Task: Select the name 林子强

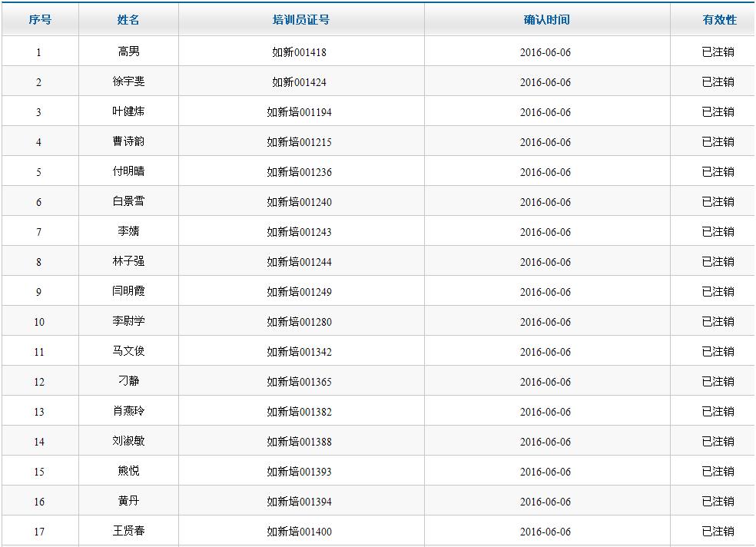Action: click(x=128, y=261)
